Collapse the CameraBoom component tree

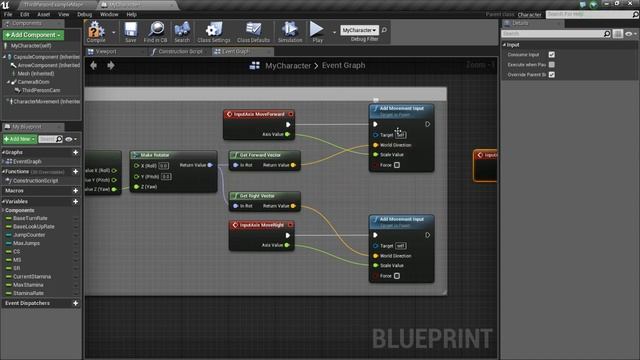(x=8, y=82)
